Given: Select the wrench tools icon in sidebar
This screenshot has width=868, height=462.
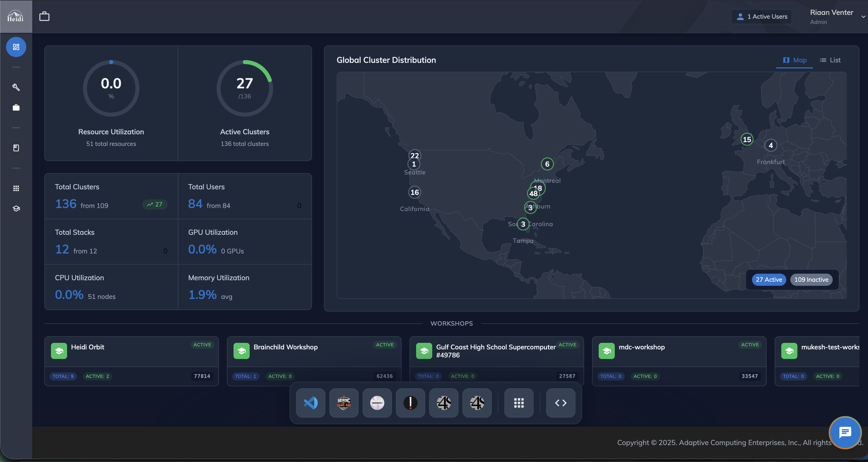Looking at the screenshot, I should 16,87.
